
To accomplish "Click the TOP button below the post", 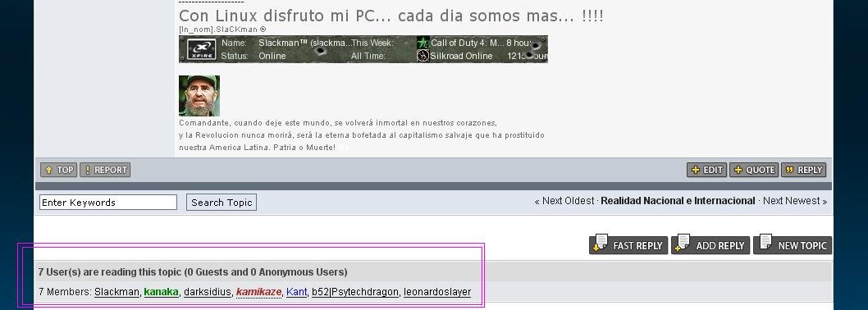I will click(59, 170).
